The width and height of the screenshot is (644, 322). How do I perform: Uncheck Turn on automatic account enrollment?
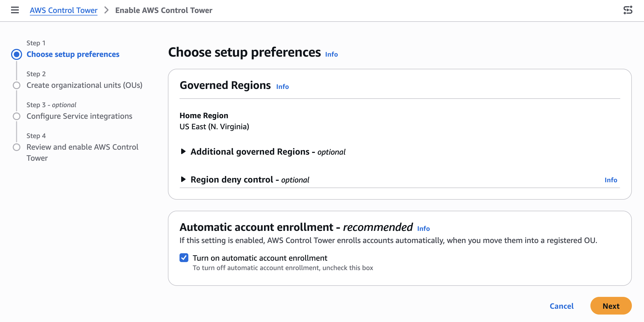[x=184, y=258]
